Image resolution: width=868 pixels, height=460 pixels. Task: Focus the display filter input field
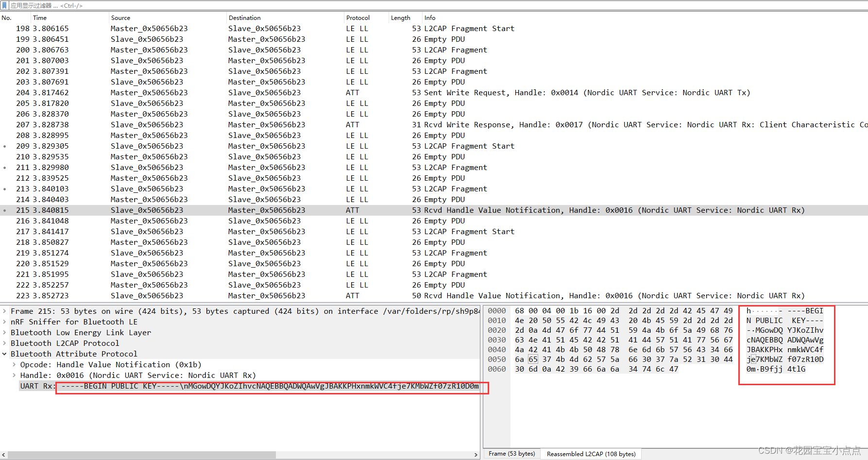(x=437, y=5)
